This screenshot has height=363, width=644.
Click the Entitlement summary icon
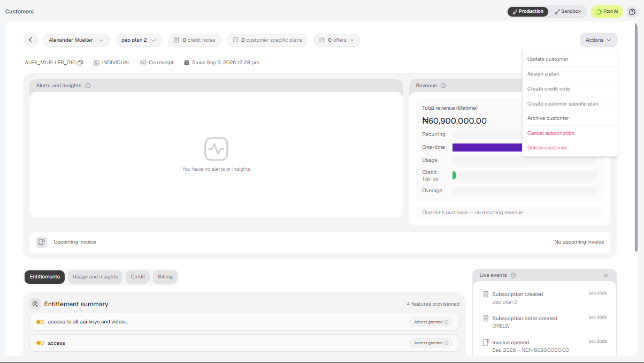click(35, 304)
